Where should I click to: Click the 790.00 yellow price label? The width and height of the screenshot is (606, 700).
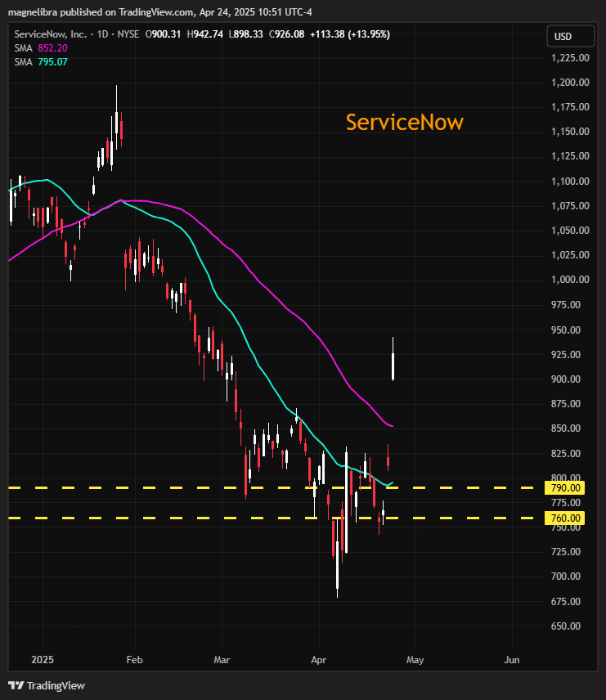pos(565,488)
